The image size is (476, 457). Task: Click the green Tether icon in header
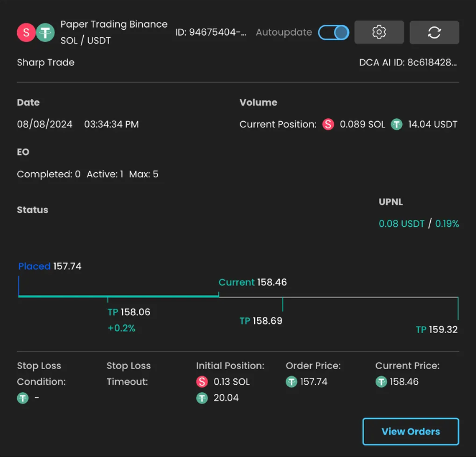click(45, 32)
